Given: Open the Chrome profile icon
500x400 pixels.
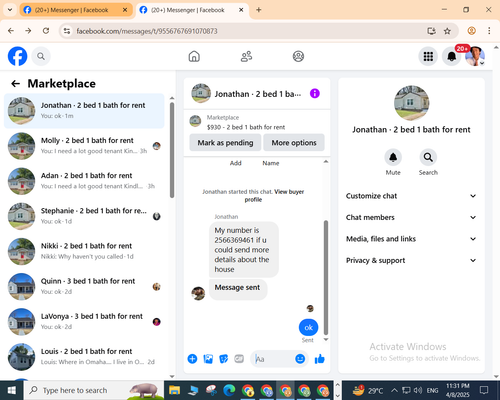Looking at the screenshot, I should click(x=471, y=31).
